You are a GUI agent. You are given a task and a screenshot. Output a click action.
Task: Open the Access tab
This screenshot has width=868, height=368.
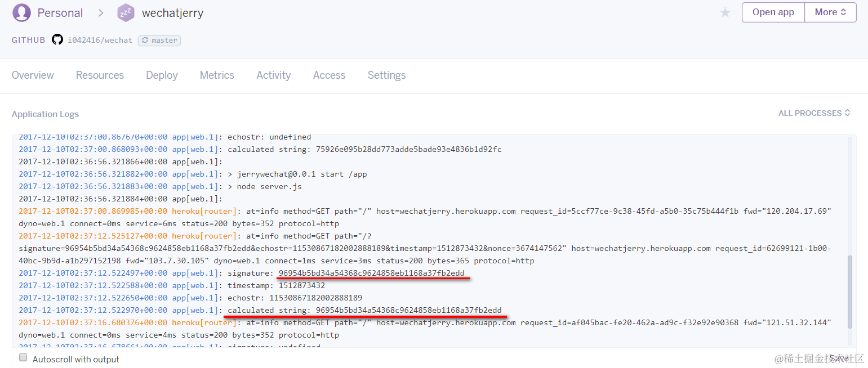(x=329, y=75)
